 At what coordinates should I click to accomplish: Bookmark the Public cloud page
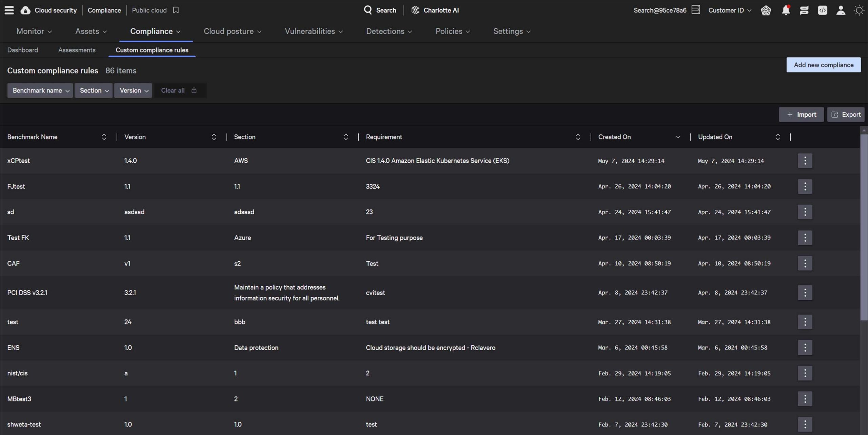176,10
